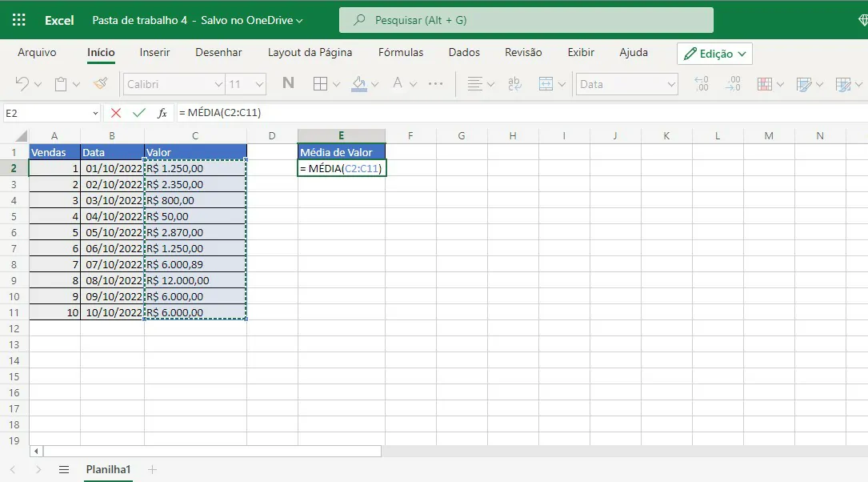Open the Conditional Formatting icon
Screen dimensions: 868x482
tap(765, 83)
